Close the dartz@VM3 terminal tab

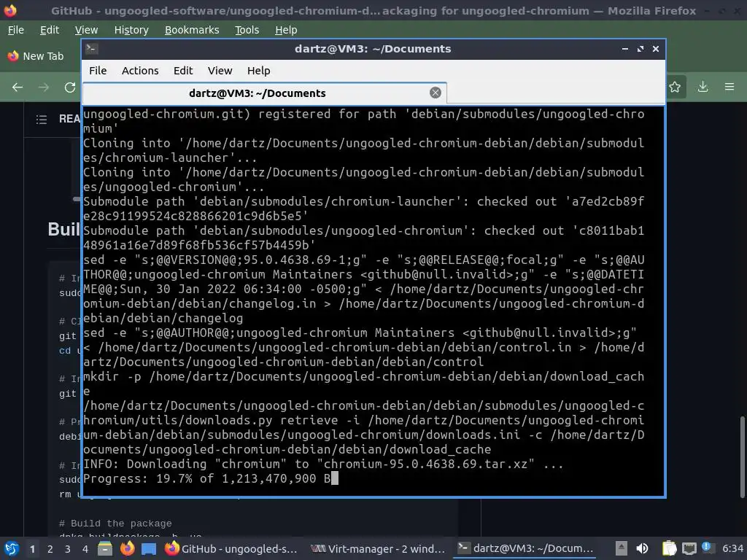coord(435,93)
